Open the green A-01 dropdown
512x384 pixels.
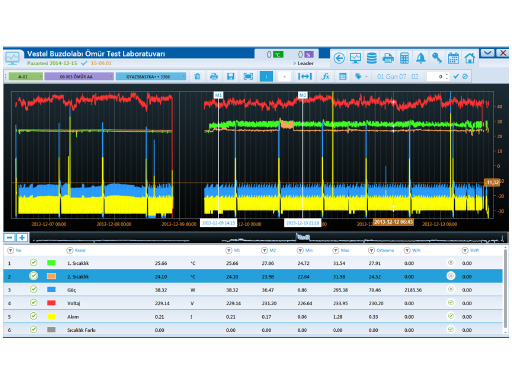coord(25,76)
